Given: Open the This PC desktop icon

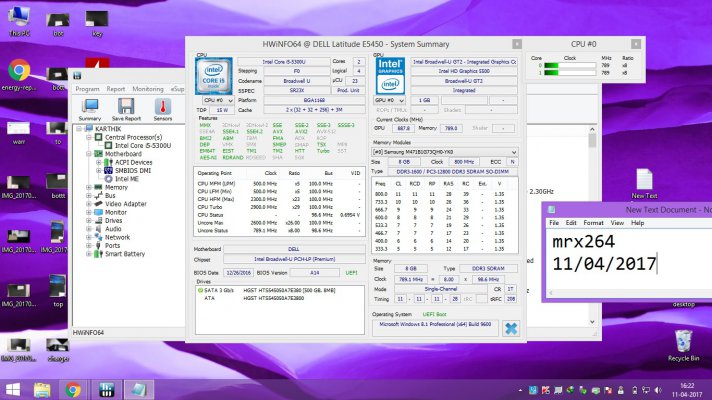Looking at the screenshot, I should [19, 22].
